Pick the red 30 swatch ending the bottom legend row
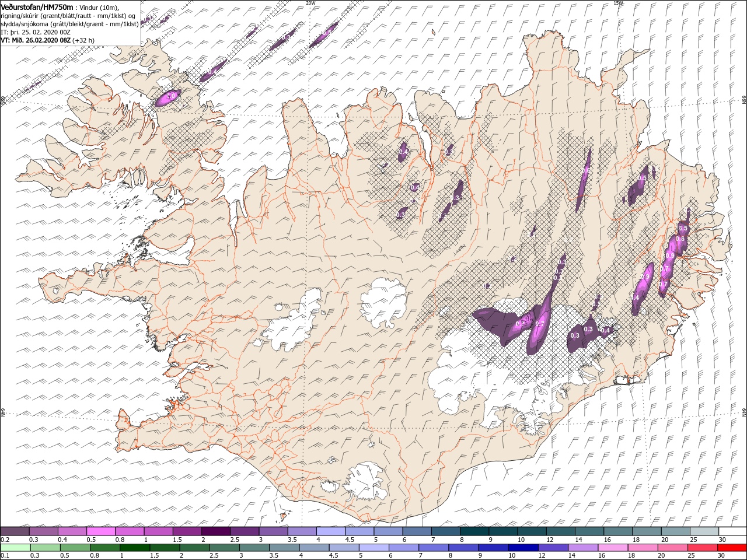Viewport: 747px width, 560px height. coord(732,548)
